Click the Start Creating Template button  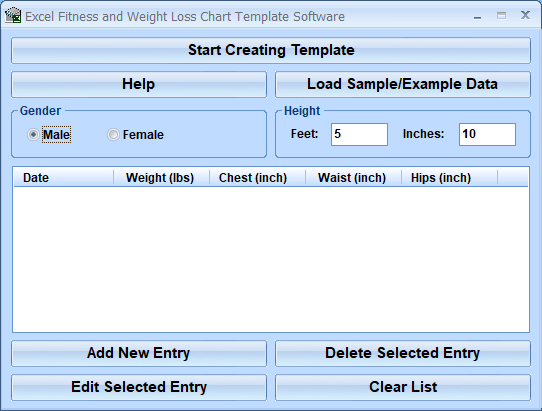tap(271, 50)
